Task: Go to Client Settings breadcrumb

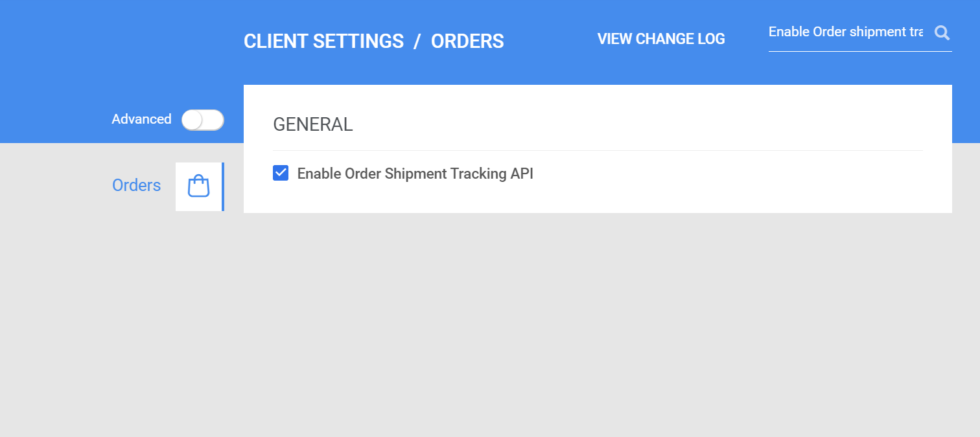Action: [x=323, y=41]
